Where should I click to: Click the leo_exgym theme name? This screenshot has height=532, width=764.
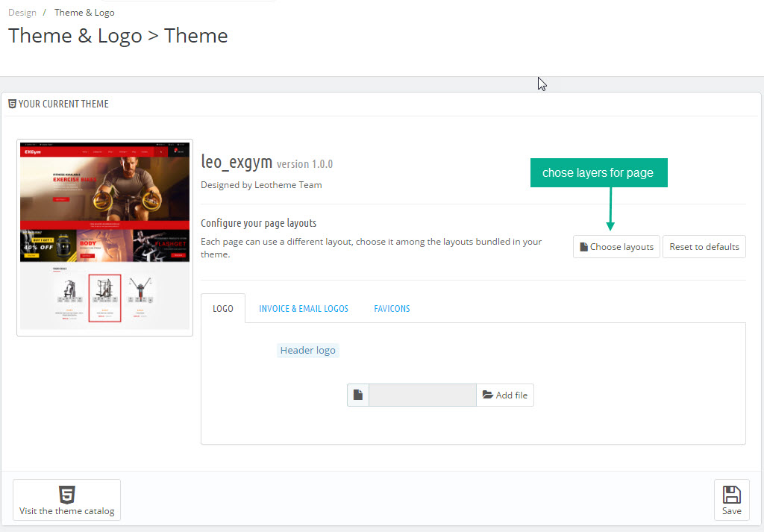coord(237,162)
